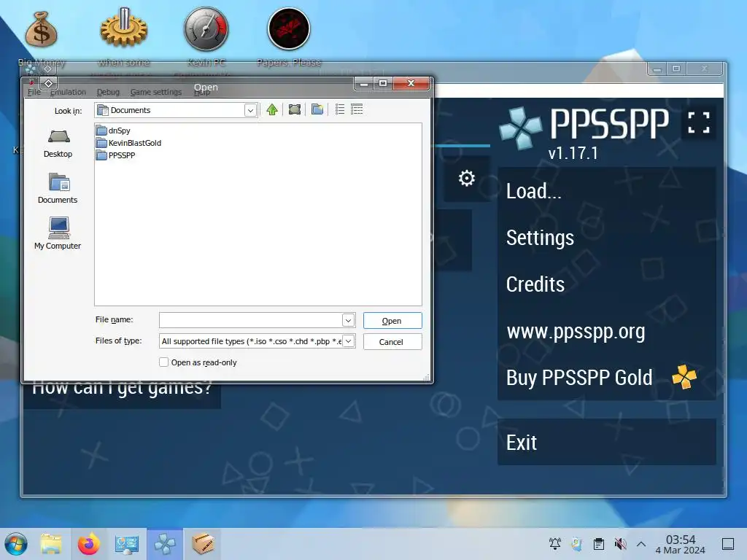Open system settings taskbar icon

(x=126, y=544)
